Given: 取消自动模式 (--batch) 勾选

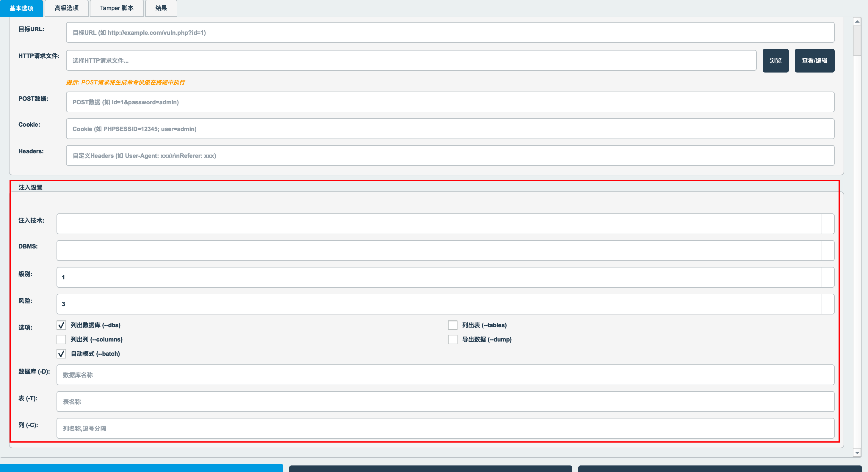Looking at the screenshot, I should point(61,354).
